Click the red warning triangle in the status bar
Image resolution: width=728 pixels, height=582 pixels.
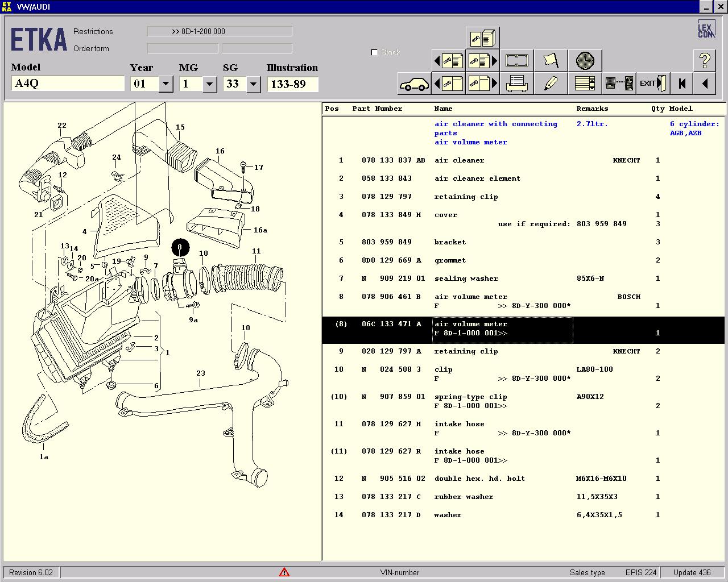tap(284, 572)
